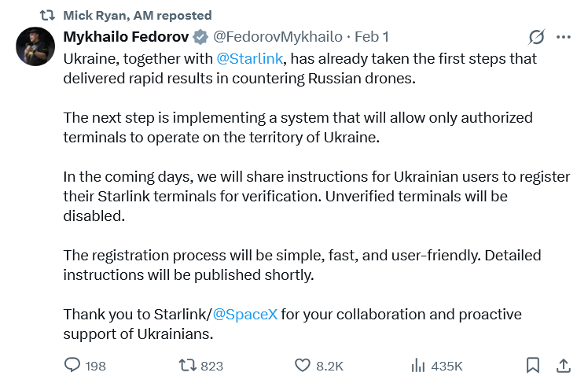
Task: Repost this tweet via retweet icon
Action: pos(188,365)
